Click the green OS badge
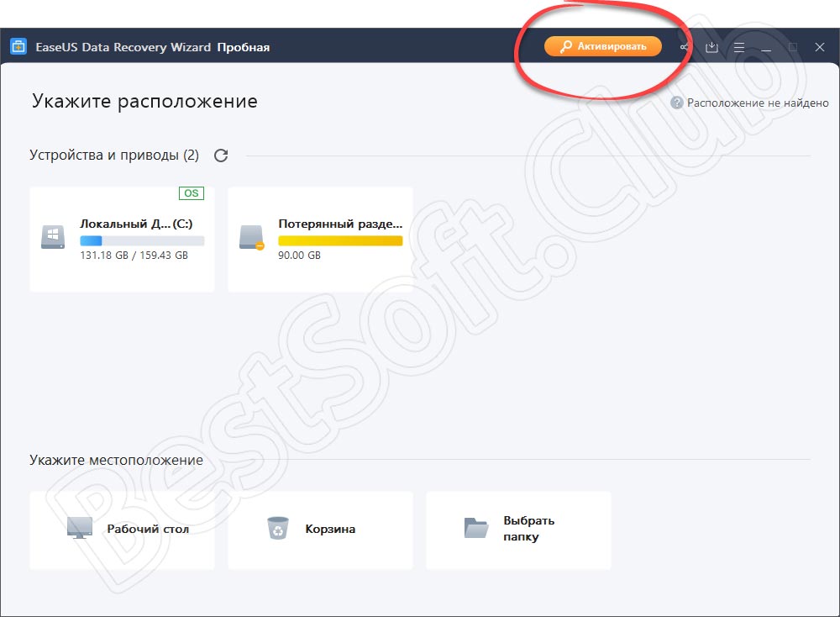This screenshot has height=617, width=840. (x=192, y=193)
